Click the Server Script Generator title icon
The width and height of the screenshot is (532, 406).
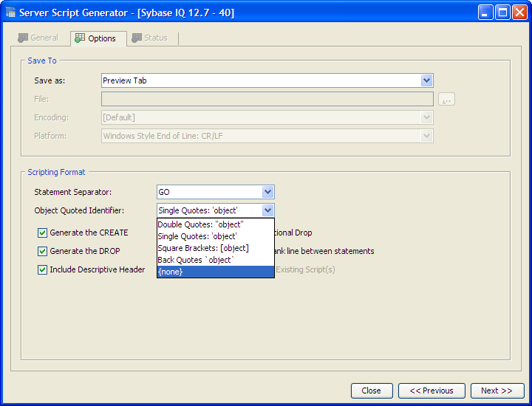coord(10,13)
